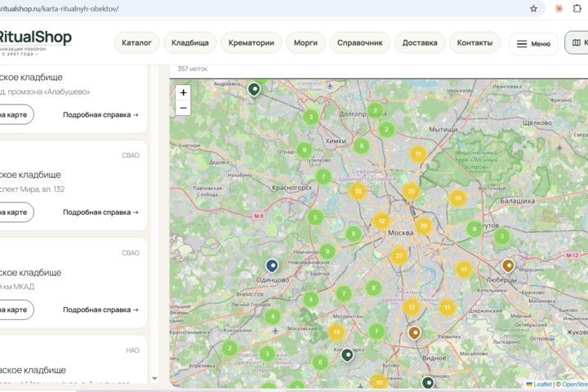The height and width of the screenshot is (392, 588).
Task: Bookmark this page with the star icon
Action: coord(533,9)
